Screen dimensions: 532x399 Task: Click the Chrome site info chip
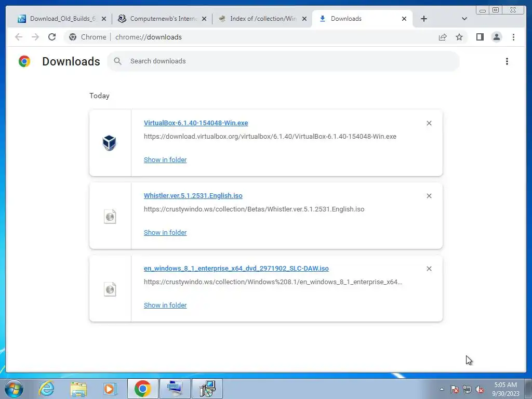tap(87, 37)
